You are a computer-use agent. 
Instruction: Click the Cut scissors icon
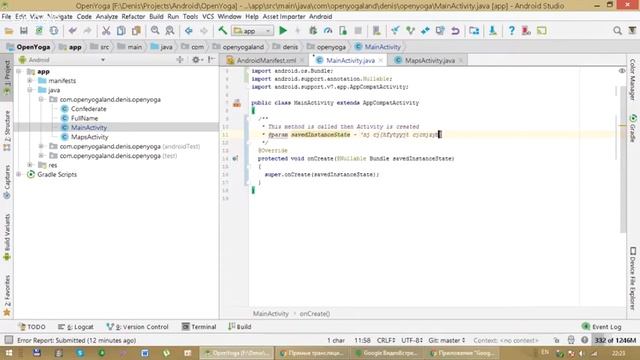tap(106, 31)
